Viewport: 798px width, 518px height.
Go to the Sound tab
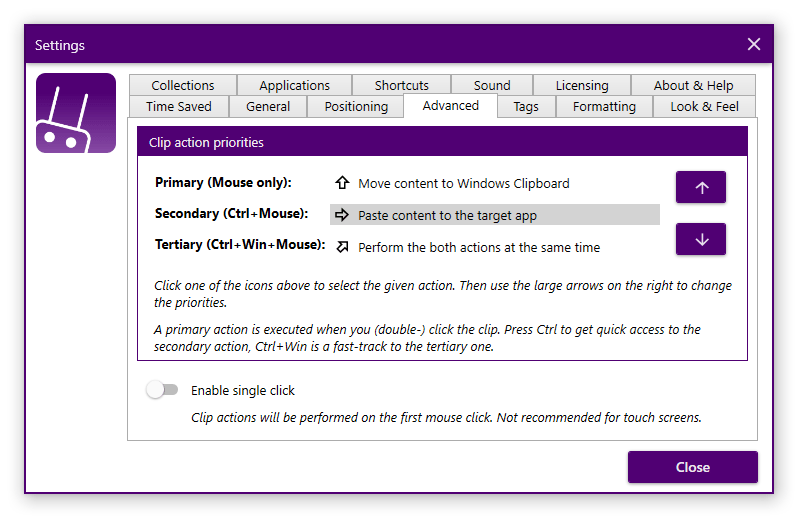coord(492,85)
